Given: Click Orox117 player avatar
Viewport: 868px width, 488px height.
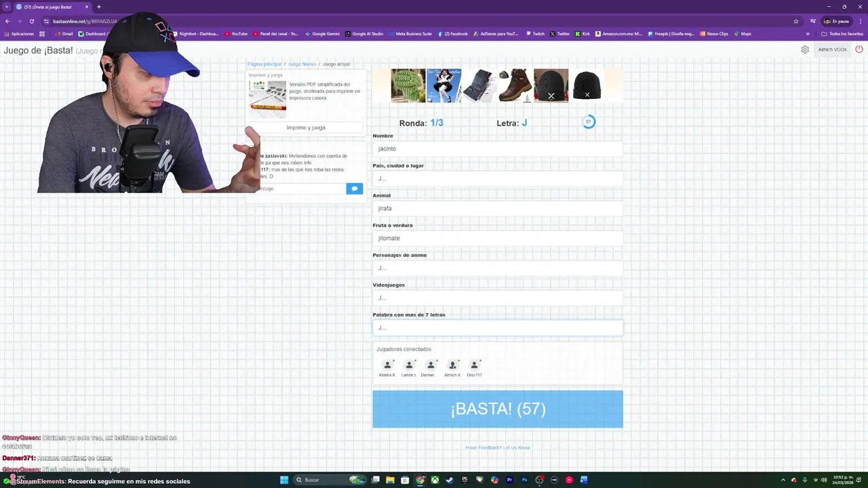Looking at the screenshot, I should pos(474,365).
